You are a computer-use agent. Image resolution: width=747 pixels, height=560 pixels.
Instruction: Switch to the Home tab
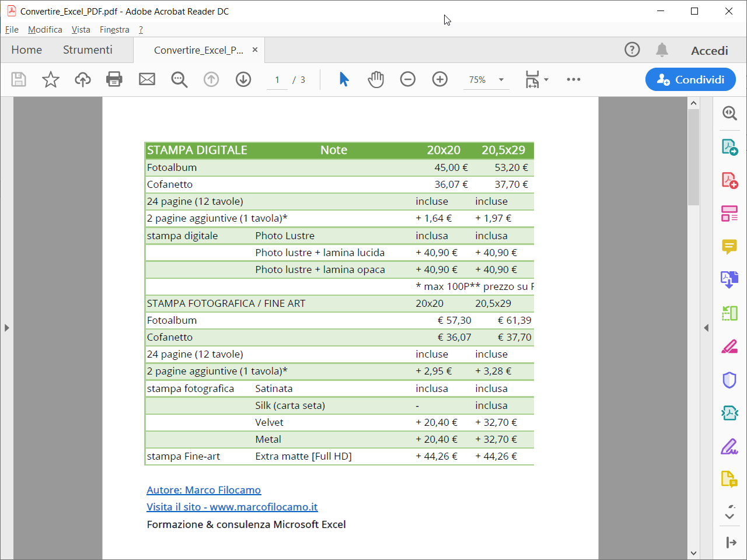coord(26,50)
